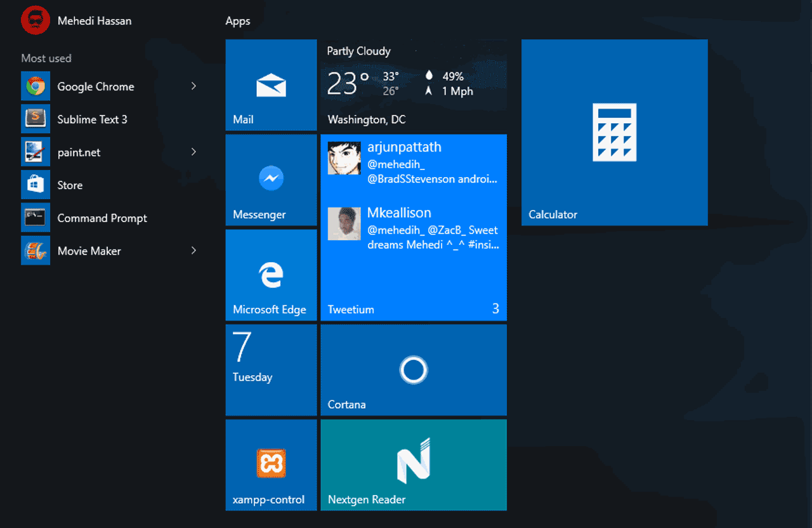The image size is (812, 528).
Task: Launch the Messenger tile
Action: click(x=271, y=180)
